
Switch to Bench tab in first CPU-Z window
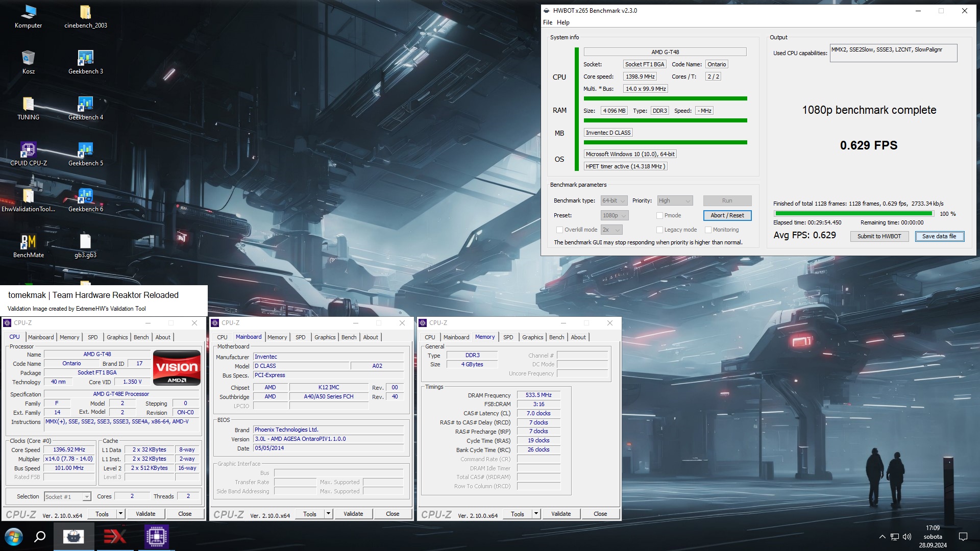tap(141, 337)
